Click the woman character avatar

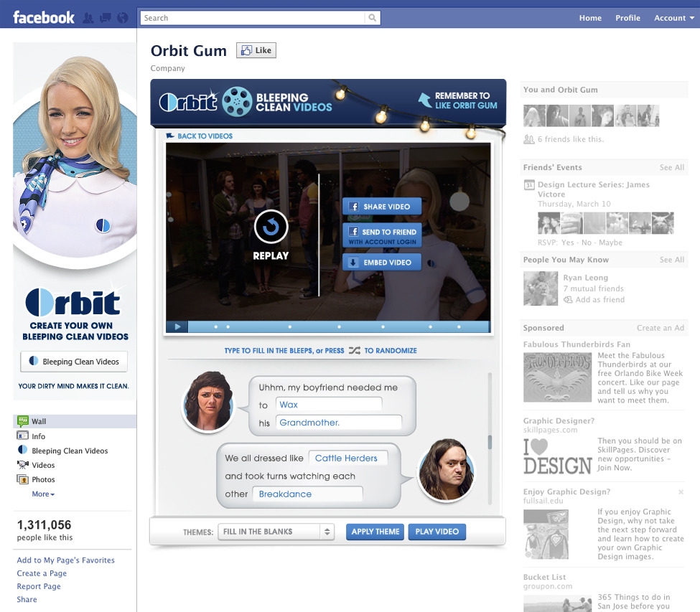pos(208,402)
